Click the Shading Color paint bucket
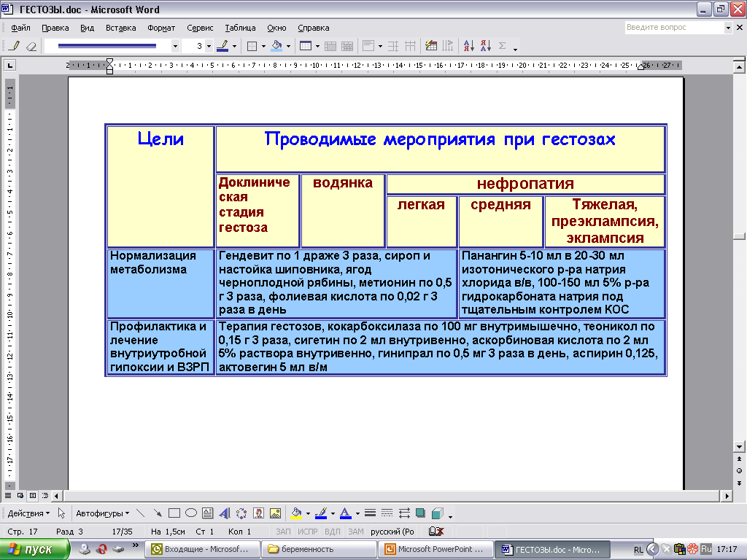This screenshot has width=747, height=560. click(x=276, y=46)
